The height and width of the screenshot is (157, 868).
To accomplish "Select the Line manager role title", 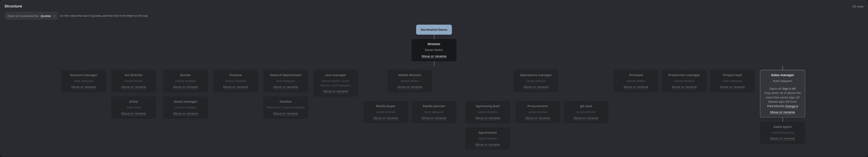I will (x=336, y=75).
